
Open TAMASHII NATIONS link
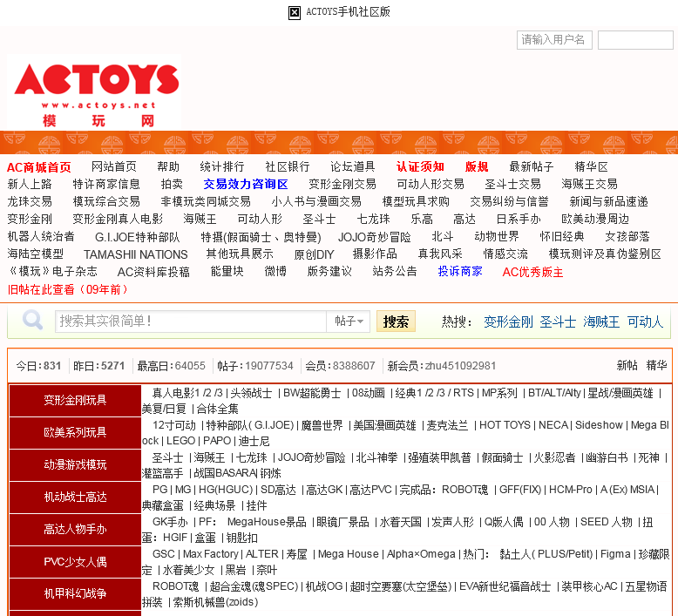click(x=135, y=254)
